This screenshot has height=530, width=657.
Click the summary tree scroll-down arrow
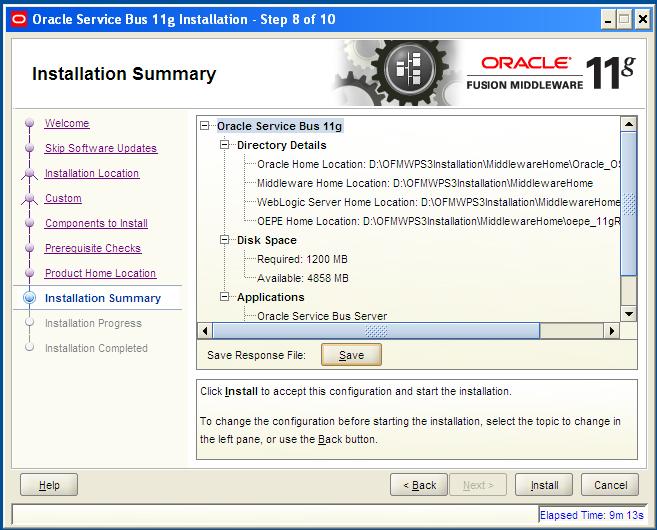(x=629, y=313)
